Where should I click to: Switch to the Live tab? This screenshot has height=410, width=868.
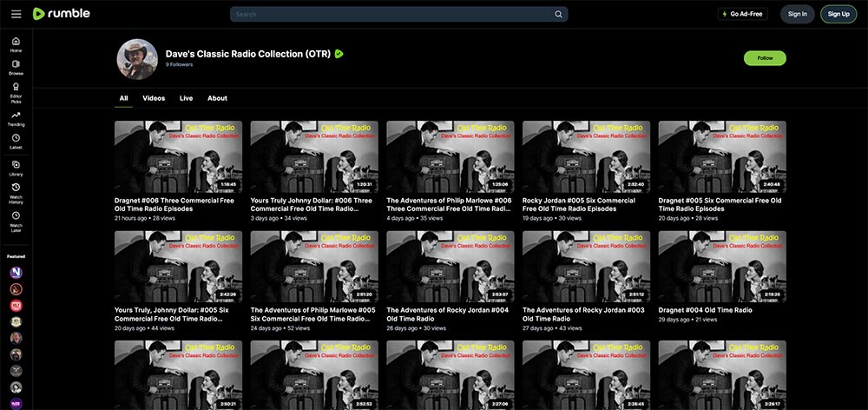pos(186,98)
